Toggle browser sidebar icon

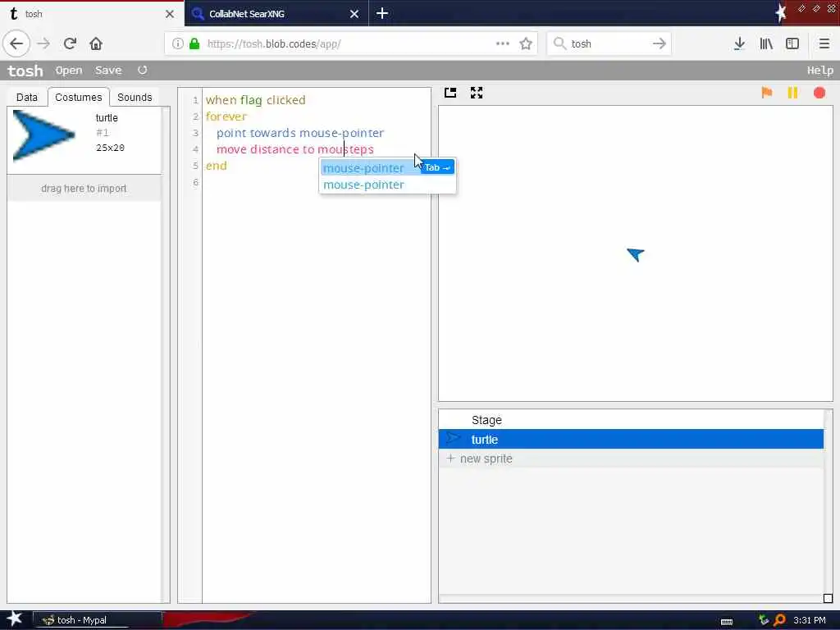[792, 43]
